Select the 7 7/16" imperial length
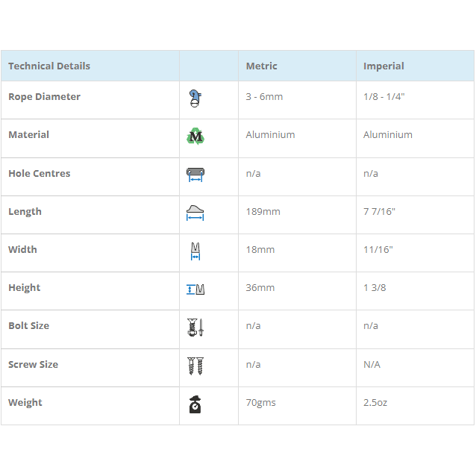 coord(379,212)
